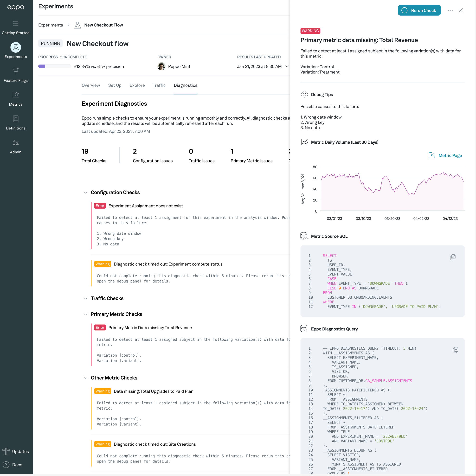Open the results last updated dropdown
The width and height of the screenshot is (476, 476).
click(287, 66)
